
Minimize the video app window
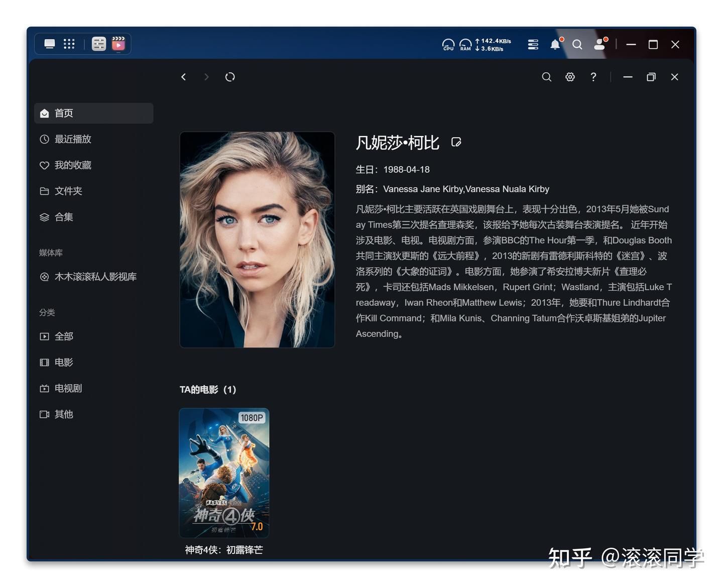click(x=628, y=77)
